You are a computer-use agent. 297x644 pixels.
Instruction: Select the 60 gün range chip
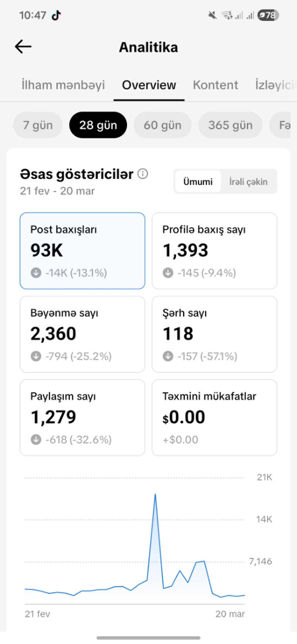coord(162,125)
